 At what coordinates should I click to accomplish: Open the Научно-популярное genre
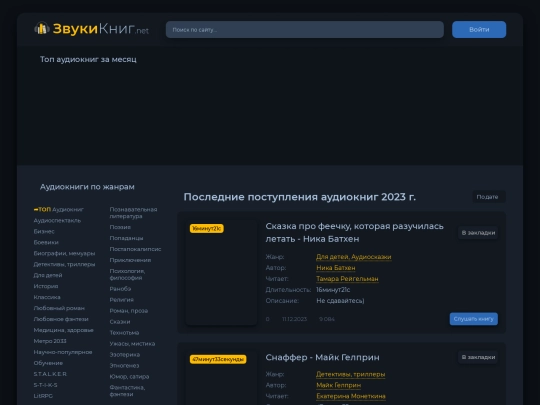tap(63, 352)
